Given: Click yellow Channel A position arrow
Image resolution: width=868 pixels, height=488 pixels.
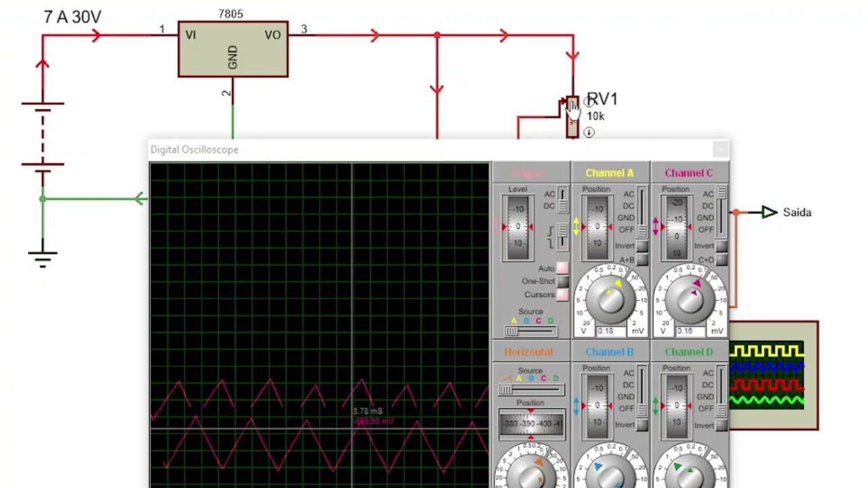Looking at the screenshot, I should [x=577, y=227].
